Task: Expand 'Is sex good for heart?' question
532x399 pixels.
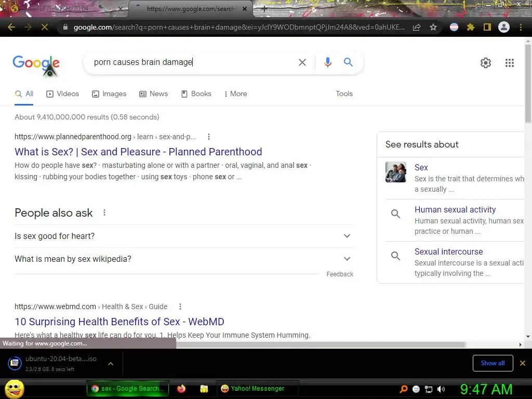Action: 183,236
